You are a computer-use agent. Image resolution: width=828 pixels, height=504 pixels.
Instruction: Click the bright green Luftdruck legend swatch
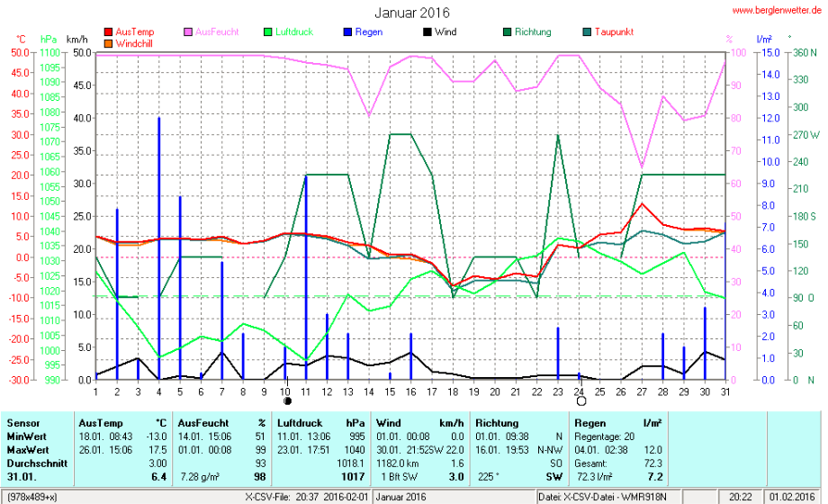tap(267, 32)
